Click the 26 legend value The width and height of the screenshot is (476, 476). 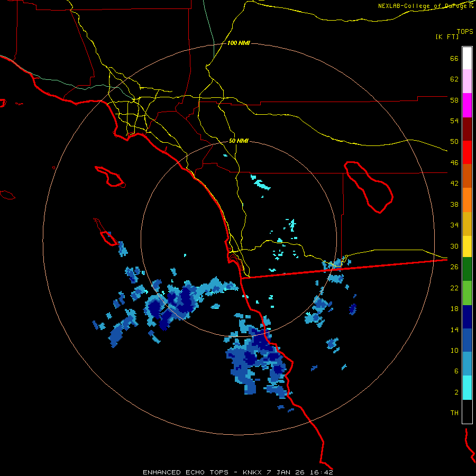coord(454,267)
